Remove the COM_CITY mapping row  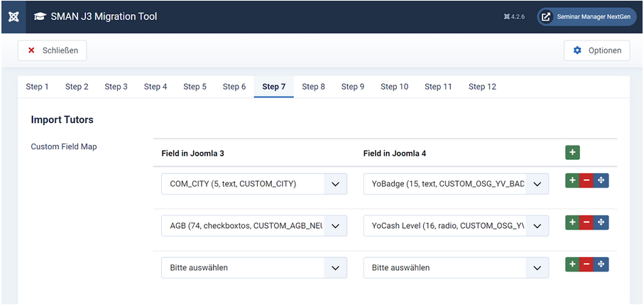click(x=586, y=181)
